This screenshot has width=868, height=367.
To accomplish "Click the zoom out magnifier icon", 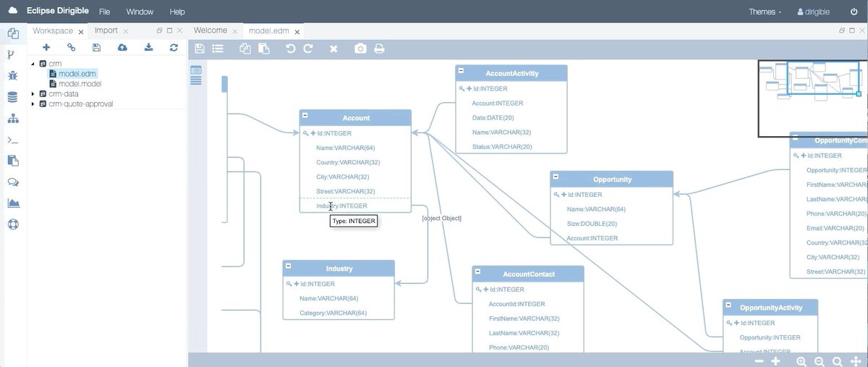I will point(820,361).
